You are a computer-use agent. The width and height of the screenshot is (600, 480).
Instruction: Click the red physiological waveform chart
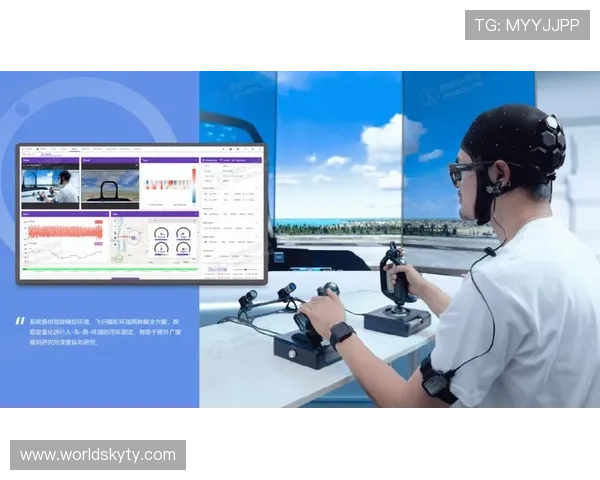pyautogui.click(x=64, y=232)
